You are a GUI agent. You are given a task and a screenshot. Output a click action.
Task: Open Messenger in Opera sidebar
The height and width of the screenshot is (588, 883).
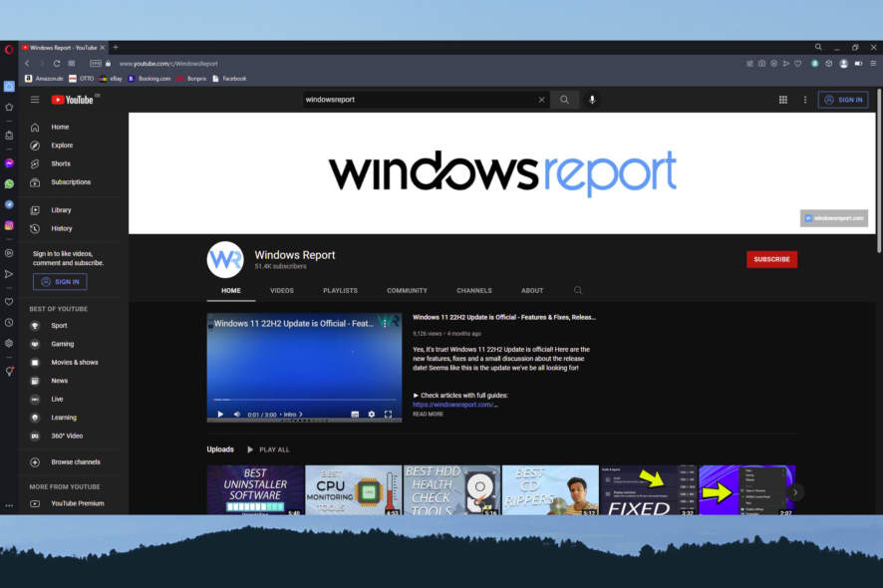(9, 163)
